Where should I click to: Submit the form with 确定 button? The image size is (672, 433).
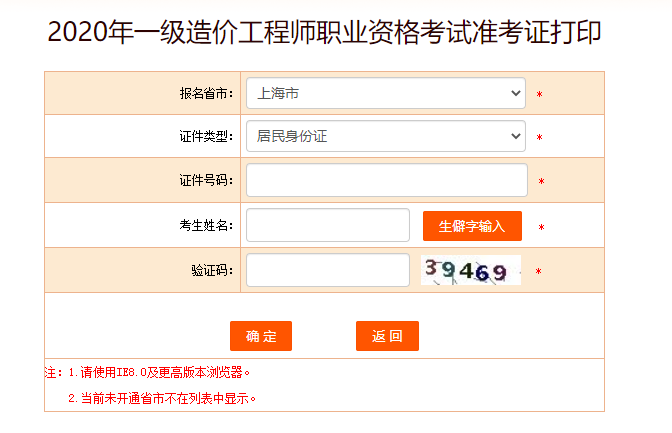click(260, 336)
